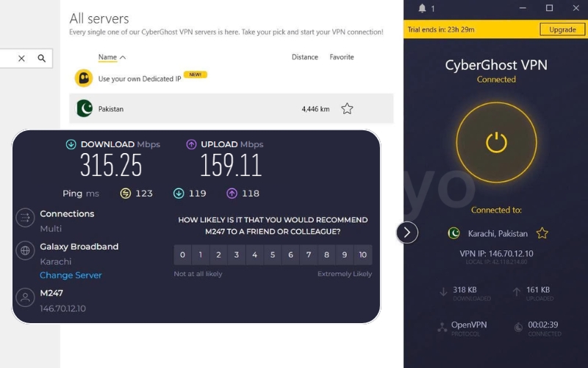Click the uploaded data arrow icon
The height and width of the screenshot is (368, 588).
(517, 291)
